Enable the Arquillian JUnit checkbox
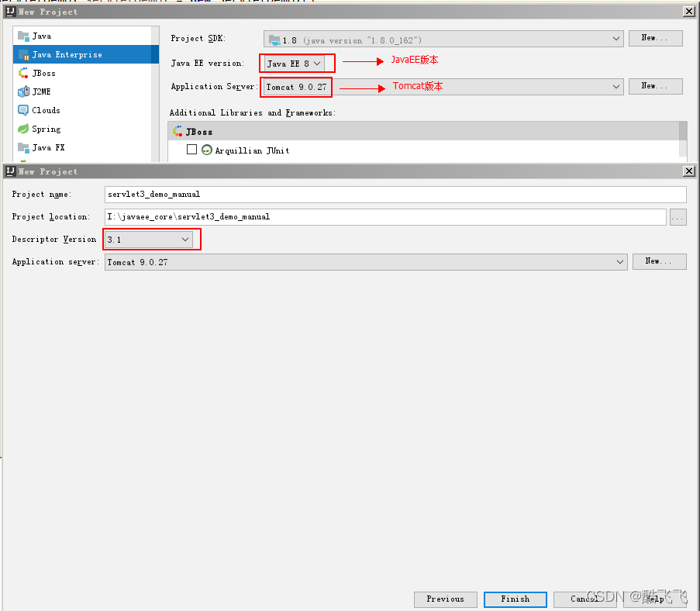The height and width of the screenshot is (611, 700). [x=191, y=149]
